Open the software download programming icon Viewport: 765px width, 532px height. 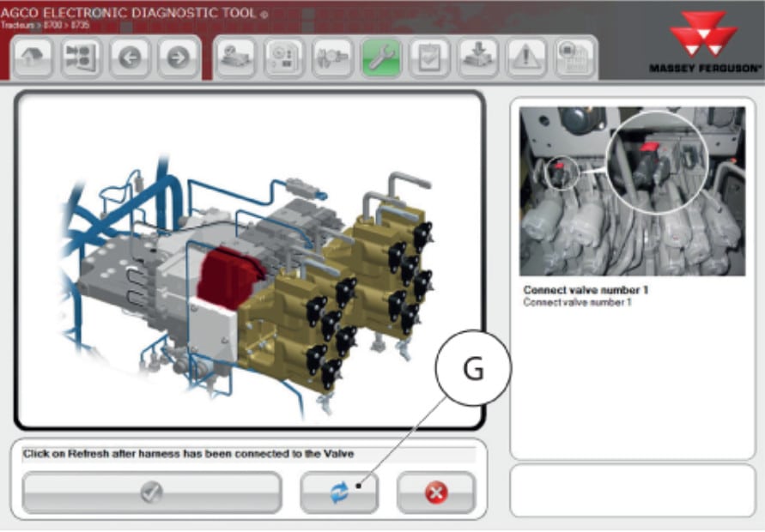478,57
